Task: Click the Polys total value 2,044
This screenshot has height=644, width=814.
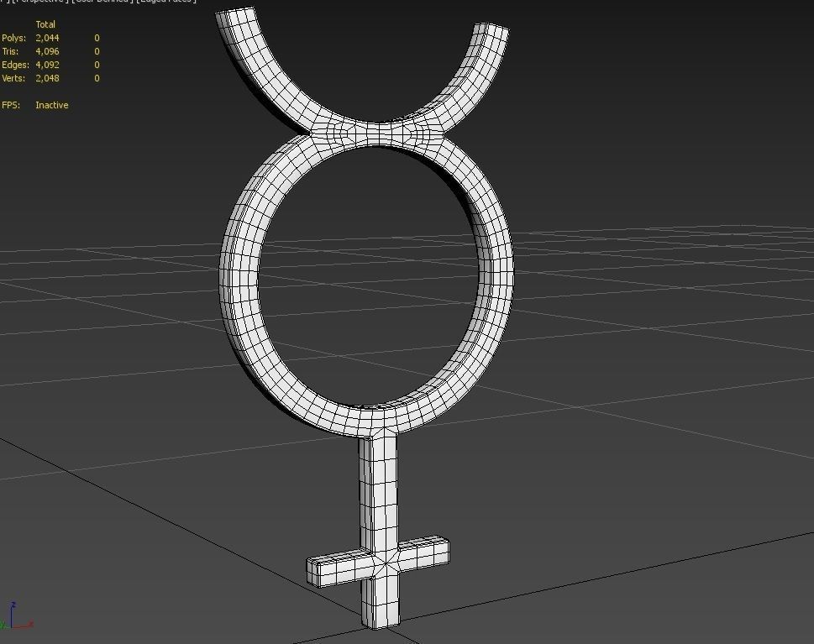Action: point(47,38)
